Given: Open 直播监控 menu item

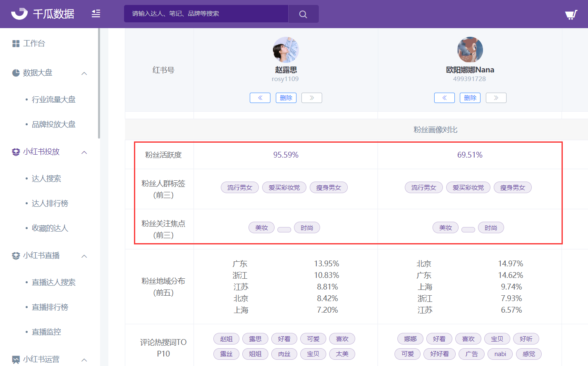Looking at the screenshot, I should (46, 332).
